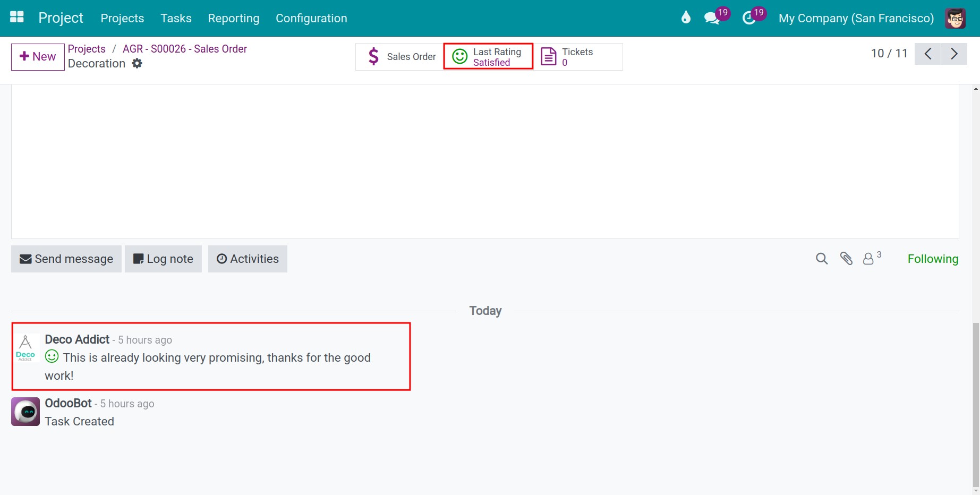Click OdooBot author name
Viewport: 980px width, 495px height.
coord(69,403)
